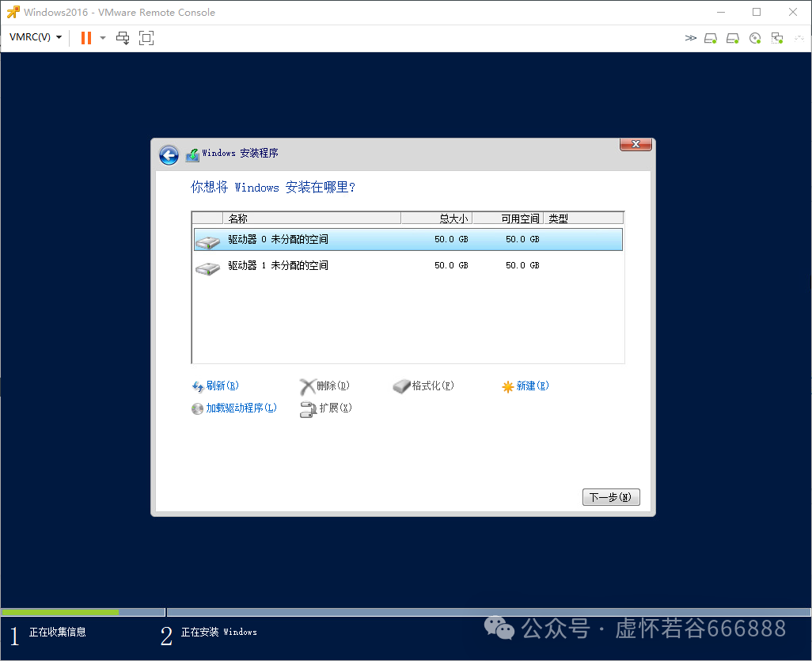Click the network adapter device icon

[x=777, y=38]
